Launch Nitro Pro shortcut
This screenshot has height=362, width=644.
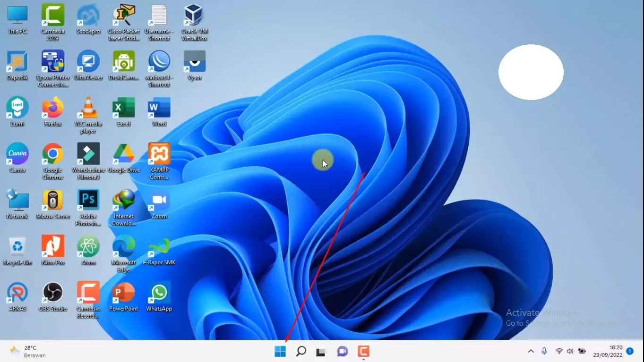(x=53, y=251)
